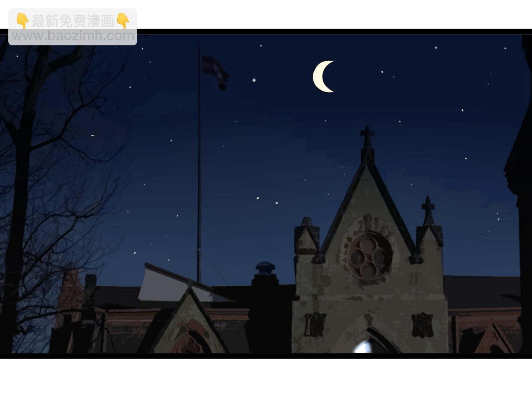
Task: Click the 最新免费漫画 banner text
Action: click(x=73, y=21)
